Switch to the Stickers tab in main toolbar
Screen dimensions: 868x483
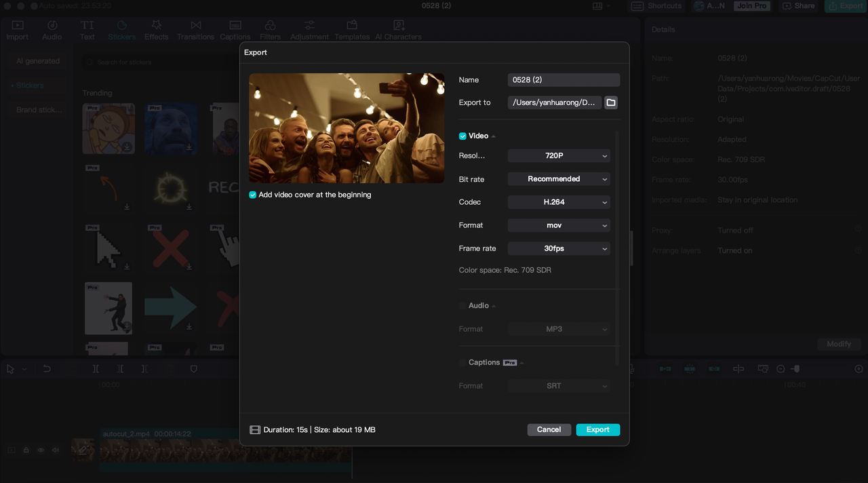tap(122, 31)
